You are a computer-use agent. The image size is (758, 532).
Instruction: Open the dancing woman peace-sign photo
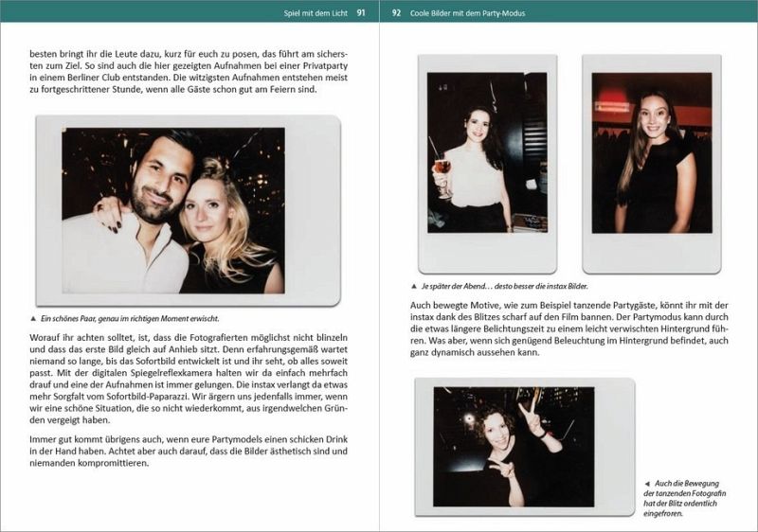click(x=514, y=446)
